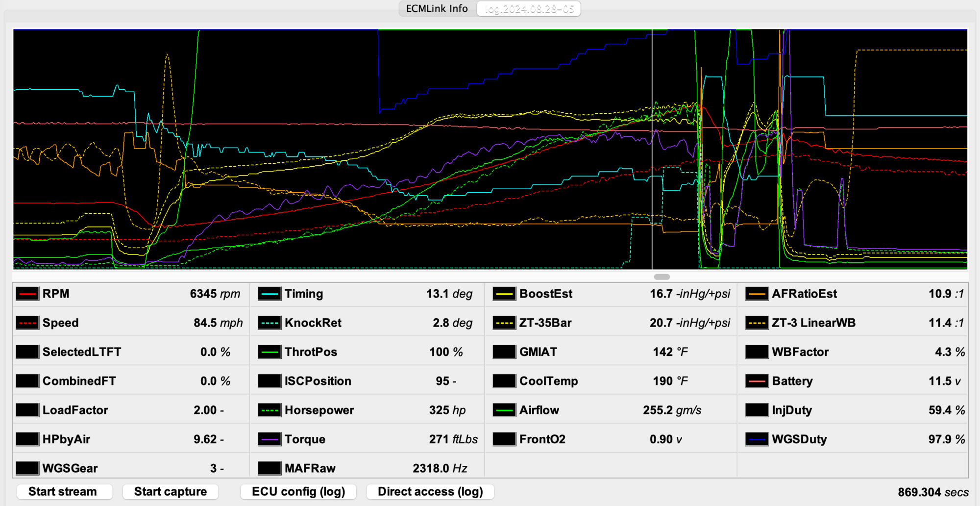Screen dimensions: 980x506
Task: Click the 59.4 % InjDuty value
Action: point(947,410)
